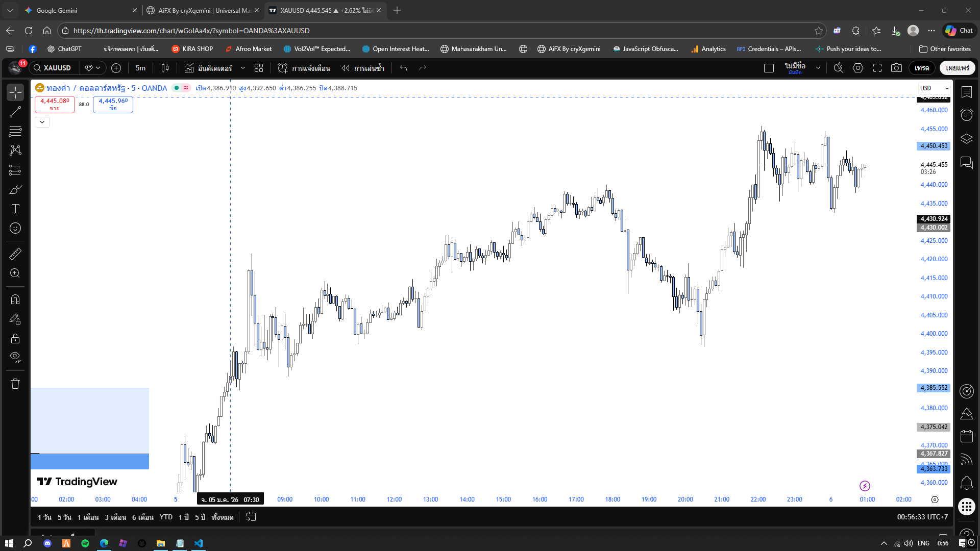Expand the USD currency dropdown

click(934, 88)
